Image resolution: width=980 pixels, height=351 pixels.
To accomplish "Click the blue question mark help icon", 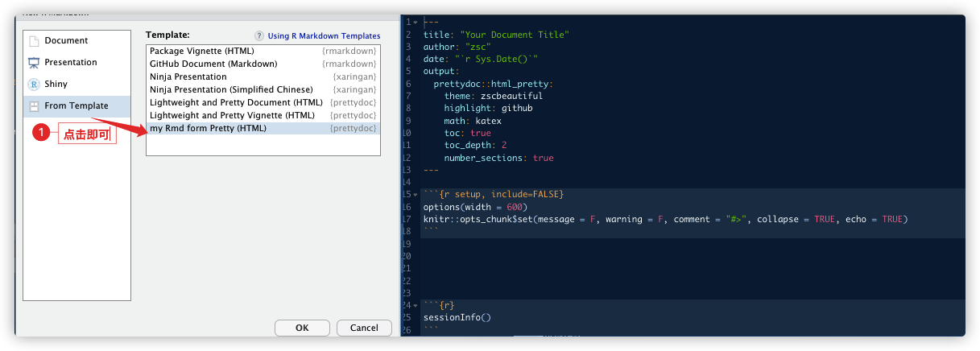I will click(259, 36).
